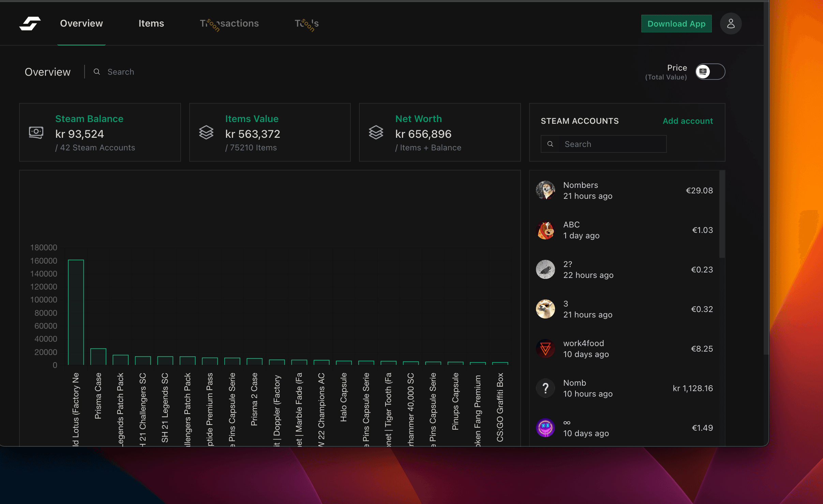Click the Prisma 2 Case axis label
This screenshot has height=504, width=823.
(x=254, y=399)
